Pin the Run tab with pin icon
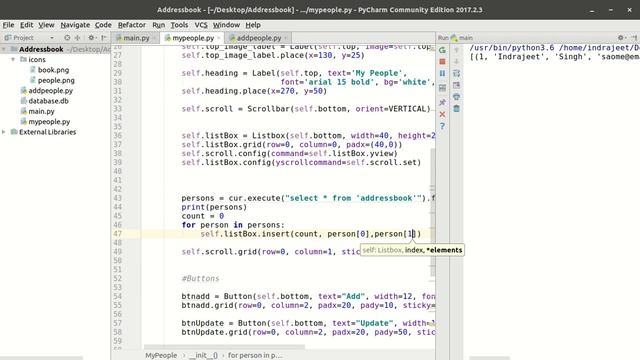 442,102
